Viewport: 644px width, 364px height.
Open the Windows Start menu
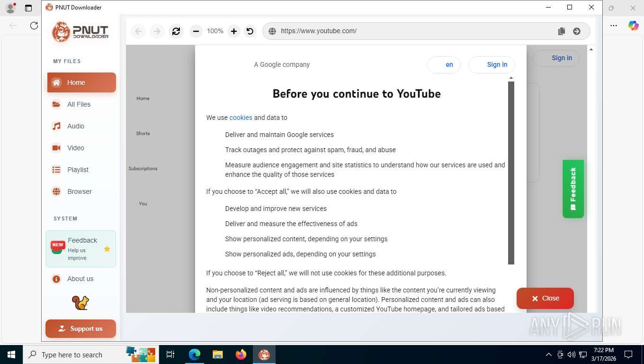coord(11,355)
